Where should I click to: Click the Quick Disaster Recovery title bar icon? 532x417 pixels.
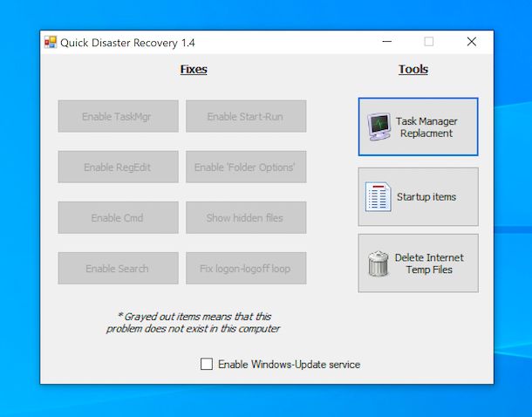tap(51, 43)
